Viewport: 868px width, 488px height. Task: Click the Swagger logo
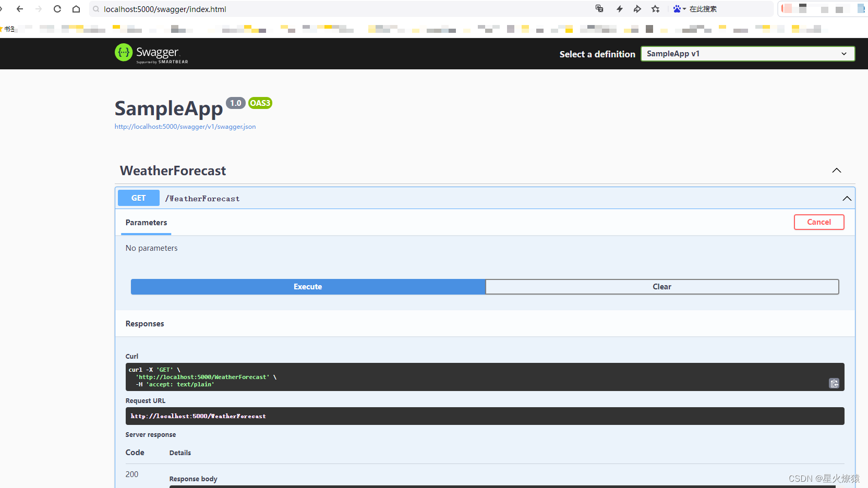pyautogui.click(x=151, y=53)
